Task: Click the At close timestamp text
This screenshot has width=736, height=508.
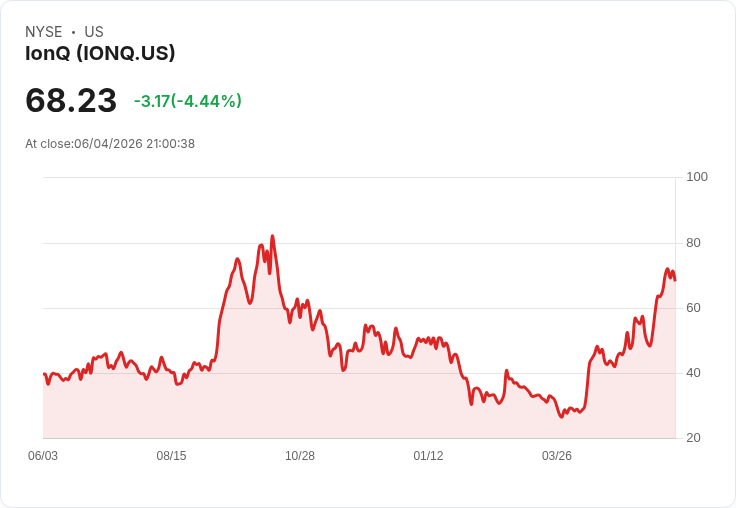Action: (x=110, y=144)
